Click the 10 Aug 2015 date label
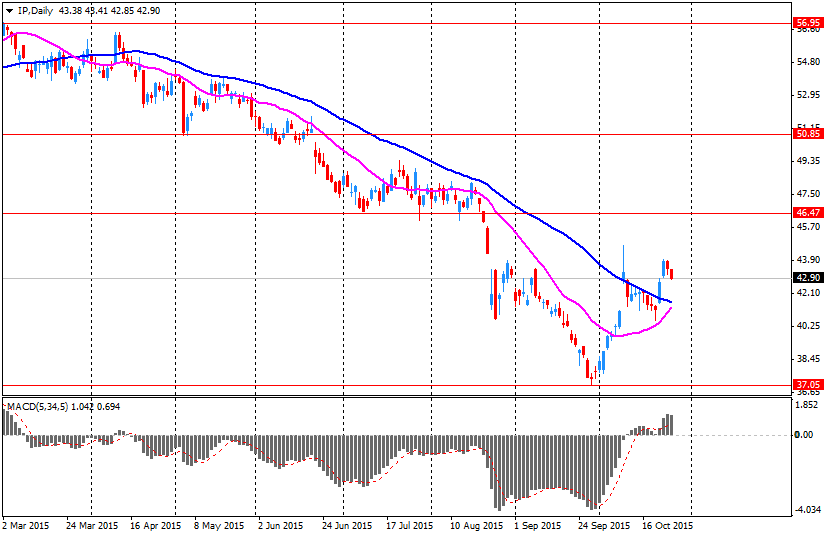Image resolution: width=831 pixels, height=534 pixels. [477, 526]
